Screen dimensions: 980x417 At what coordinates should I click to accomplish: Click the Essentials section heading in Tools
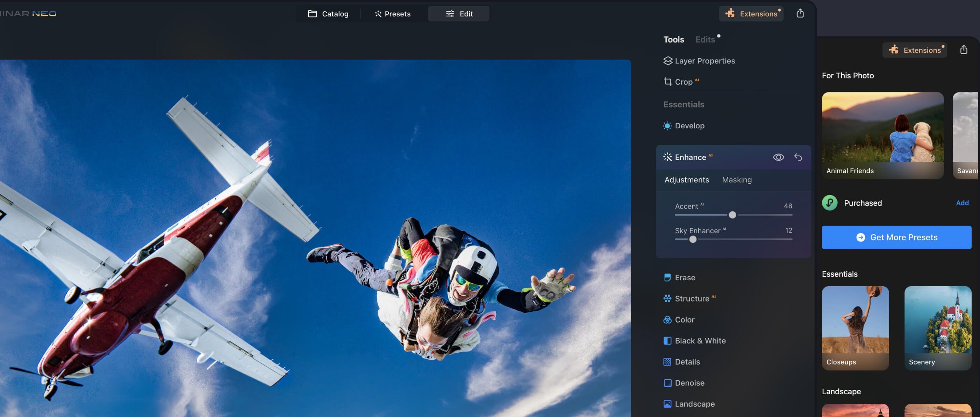[684, 104]
